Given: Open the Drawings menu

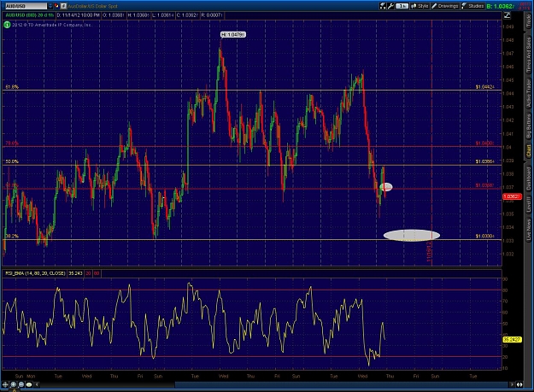Looking at the screenshot, I should [x=445, y=6].
